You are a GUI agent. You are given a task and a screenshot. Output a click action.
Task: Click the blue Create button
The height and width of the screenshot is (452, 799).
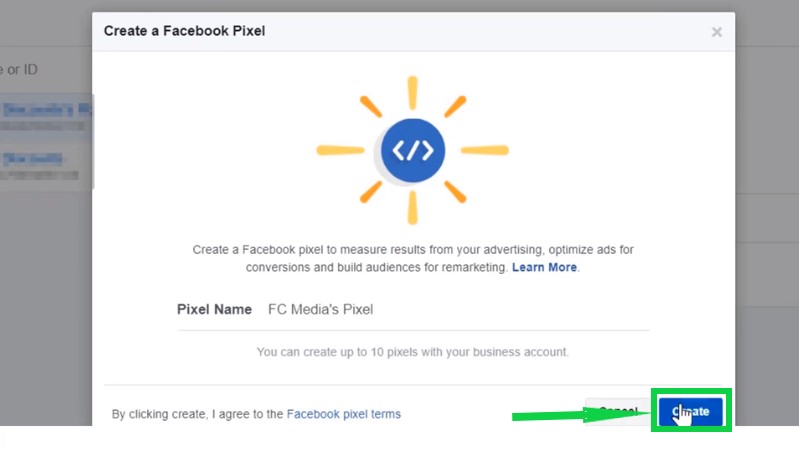point(691,411)
